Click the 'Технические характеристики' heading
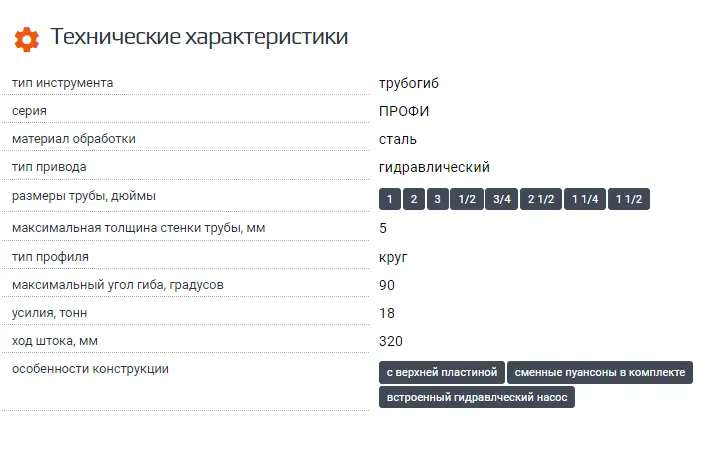720x457 pixels. [199, 38]
